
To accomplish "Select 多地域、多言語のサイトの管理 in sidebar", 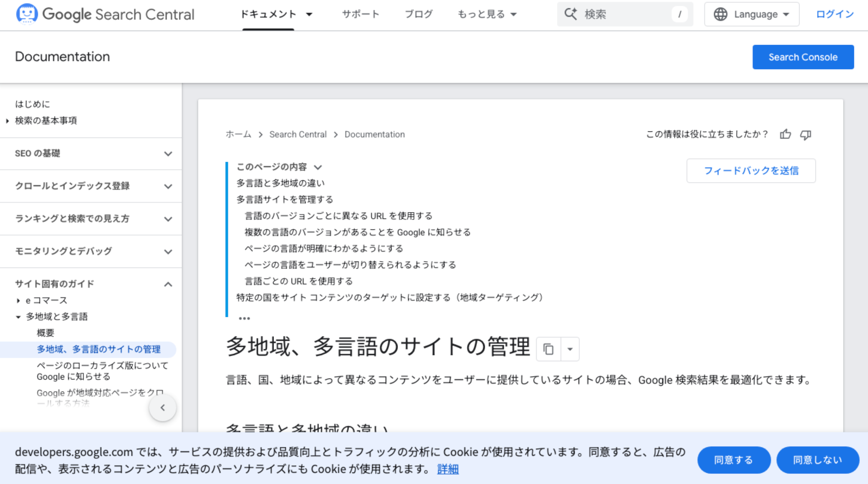I will click(99, 349).
